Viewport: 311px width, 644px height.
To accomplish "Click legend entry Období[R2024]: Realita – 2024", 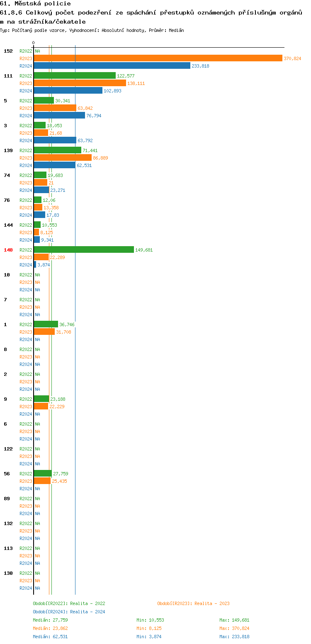I will (69, 612).
